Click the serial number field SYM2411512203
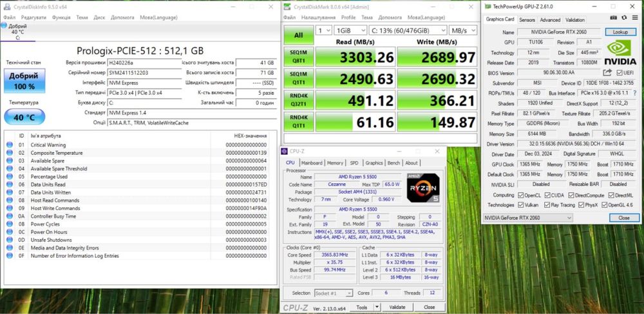Viewport: 644px width, 314px height. (x=144, y=72)
